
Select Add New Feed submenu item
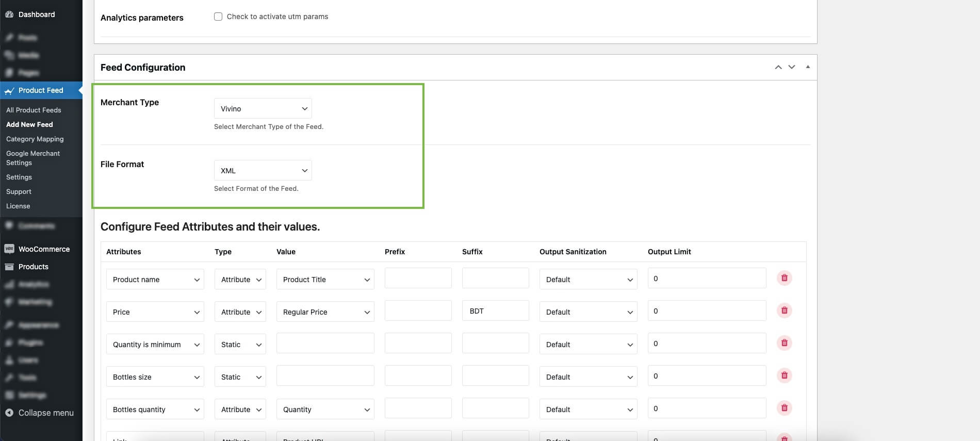tap(29, 124)
